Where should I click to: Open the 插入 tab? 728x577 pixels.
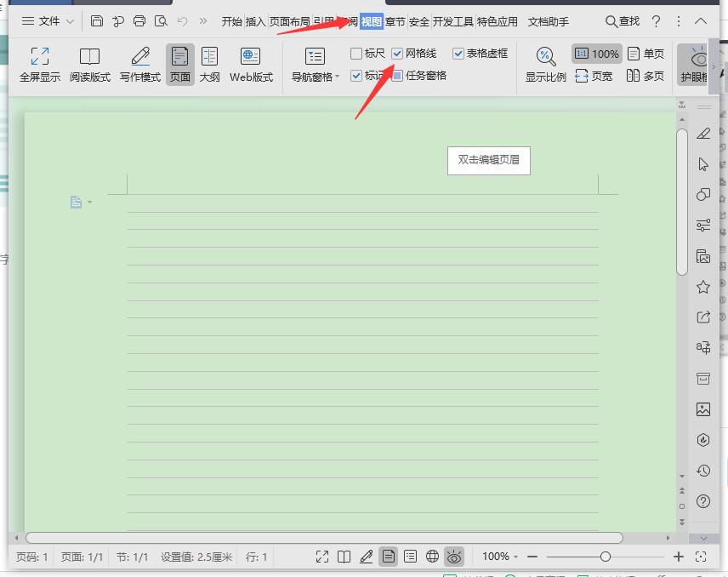point(255,22)
